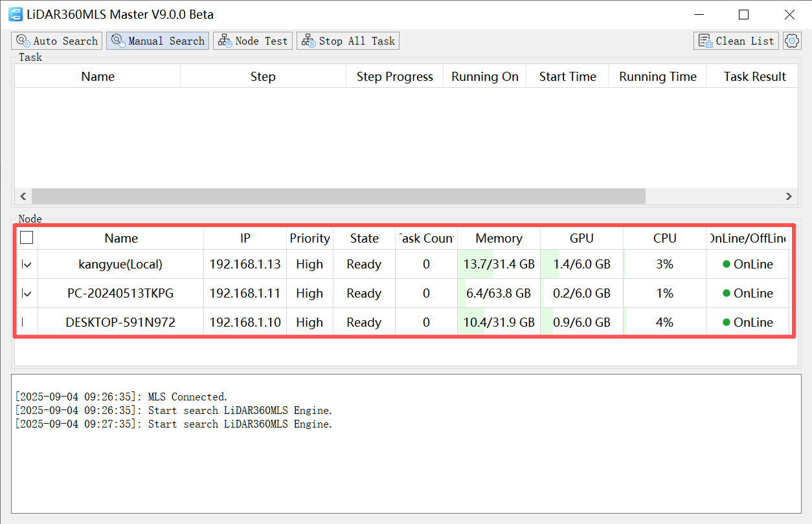The width and height of the screenshot is (812, 524).
Task: Clean List using the toolbar button
Action: (x=736, y=41)
